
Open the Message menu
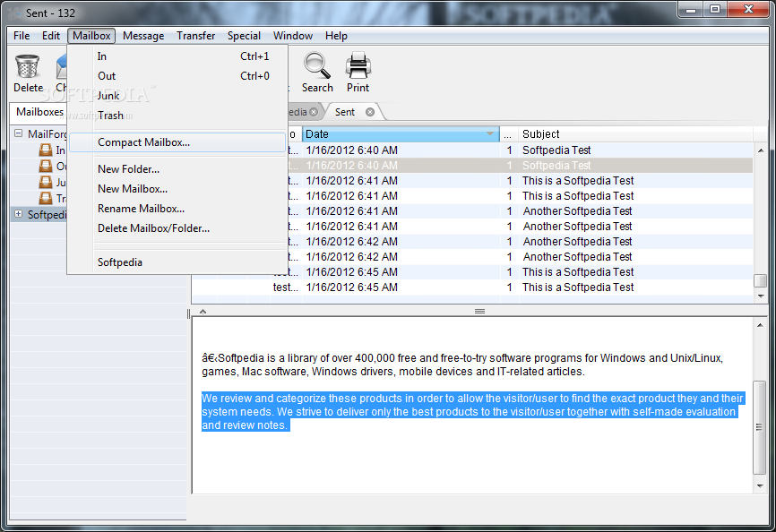[x=143, y=36]
